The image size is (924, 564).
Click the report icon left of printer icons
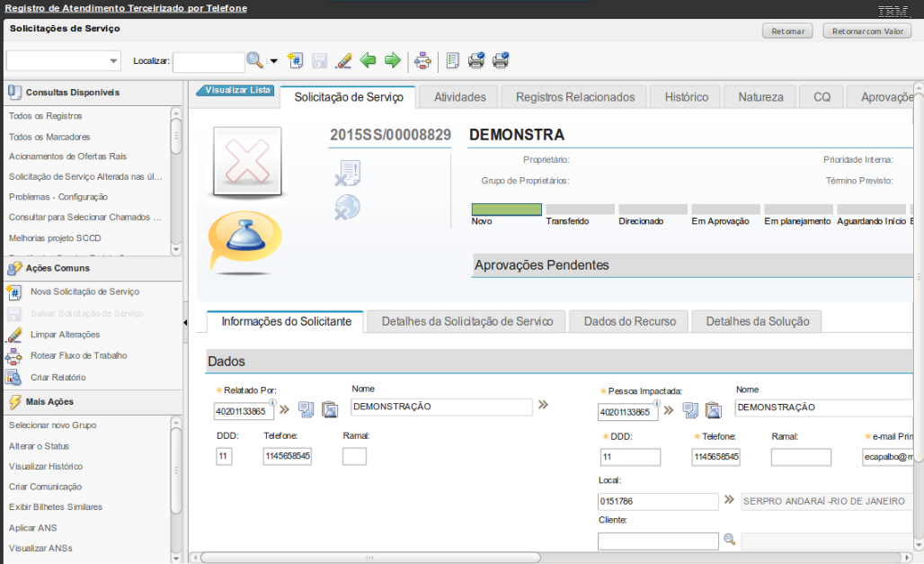(x=452, y=60)
